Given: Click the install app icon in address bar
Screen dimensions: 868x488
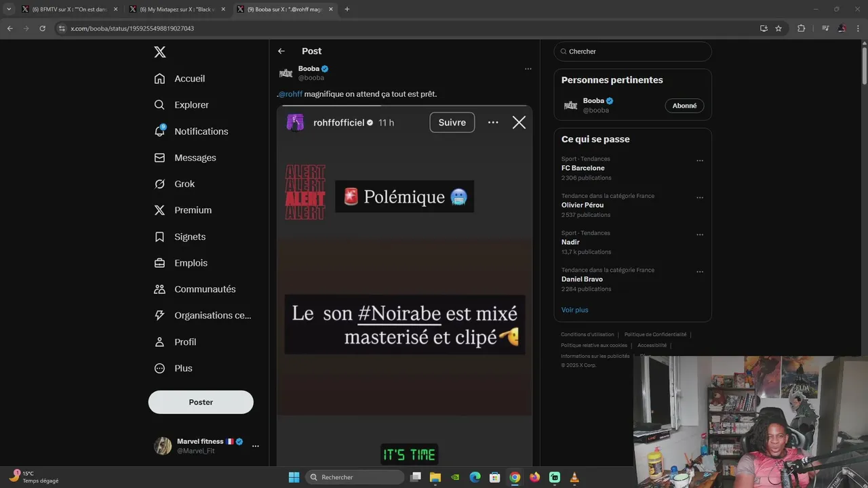Looking at the screenshot, I should point(764,28).
